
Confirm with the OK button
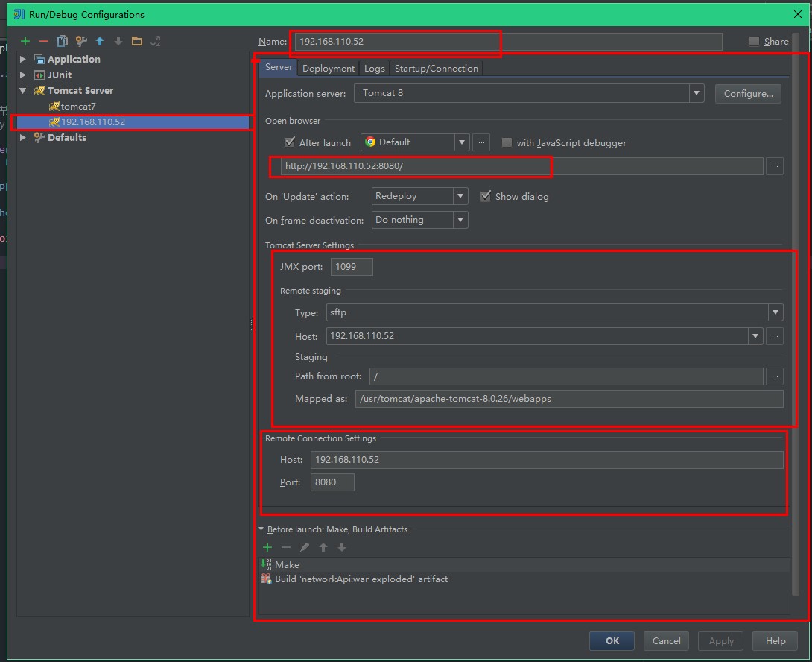coord(612,640)
